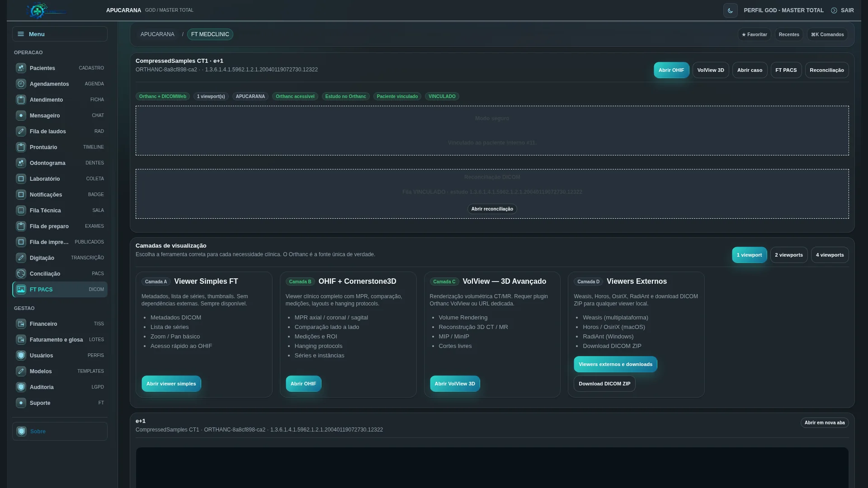This screenshot has width=868, height=488.
Task: Click the Conciliação PACS icon
Action: tap(21, 274)
